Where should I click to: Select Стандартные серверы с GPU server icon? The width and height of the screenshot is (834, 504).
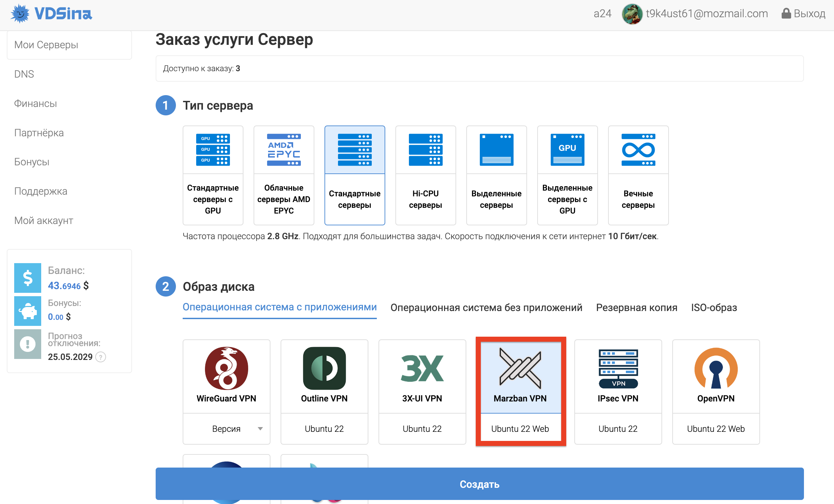pos(213,150)
